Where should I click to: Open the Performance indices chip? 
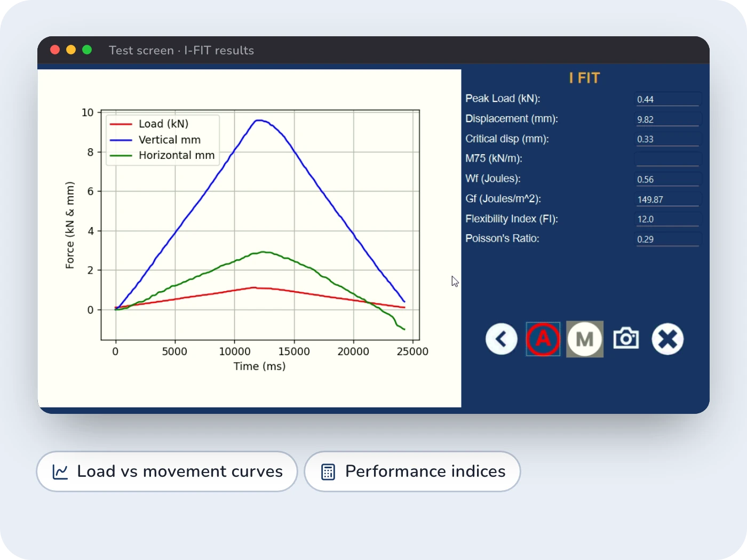pos(412,471)
